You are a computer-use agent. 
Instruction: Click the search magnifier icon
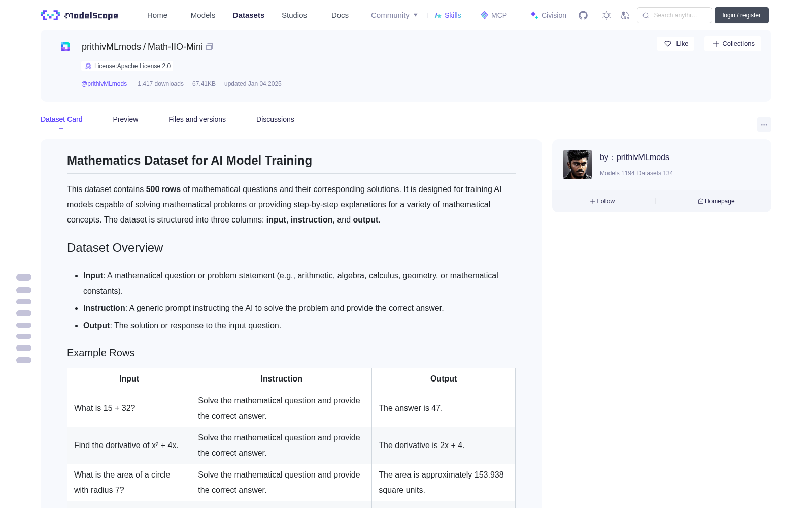point(646,15)
